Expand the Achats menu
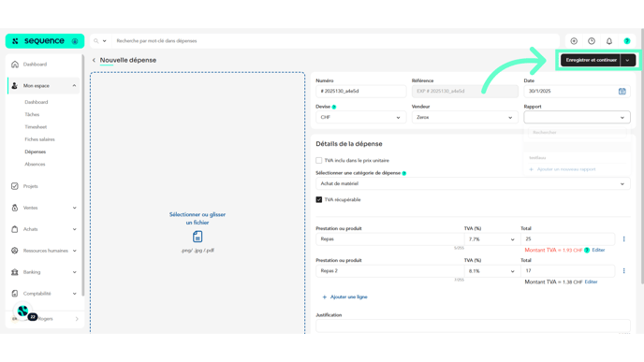This screenshot has width=644, height=362. [74, 229]
